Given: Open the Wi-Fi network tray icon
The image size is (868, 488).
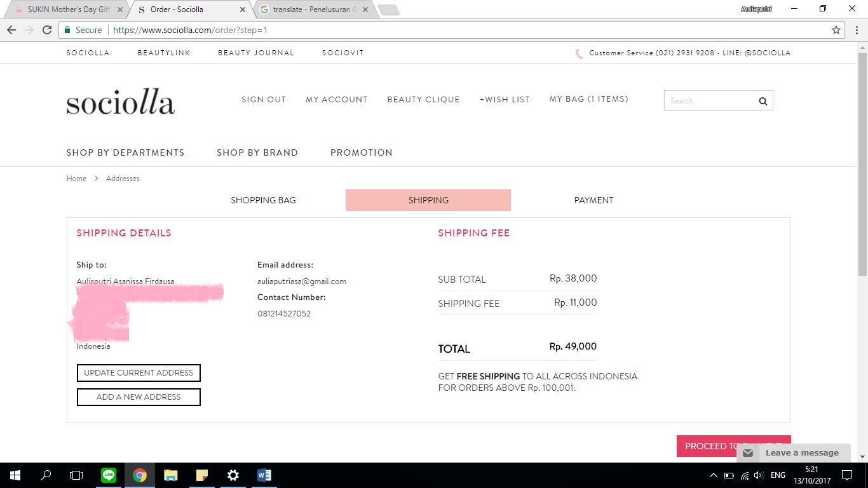Looking at the screenshot, I should [x=745, y=475].
